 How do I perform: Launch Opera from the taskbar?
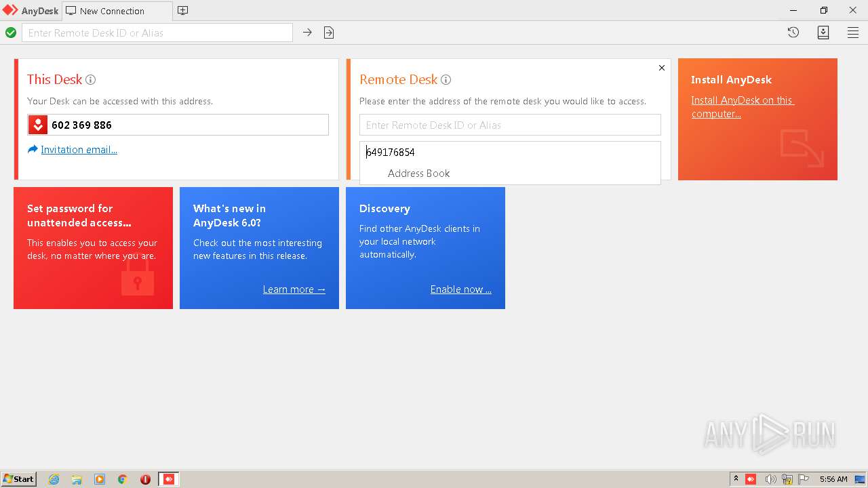tap(145, 479)
